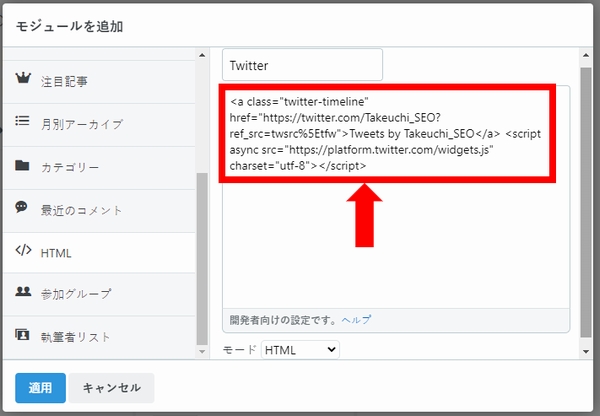600x416 pixels.
Task: Click the module list scroll down arrow
Action: click(x=202, y=351)
